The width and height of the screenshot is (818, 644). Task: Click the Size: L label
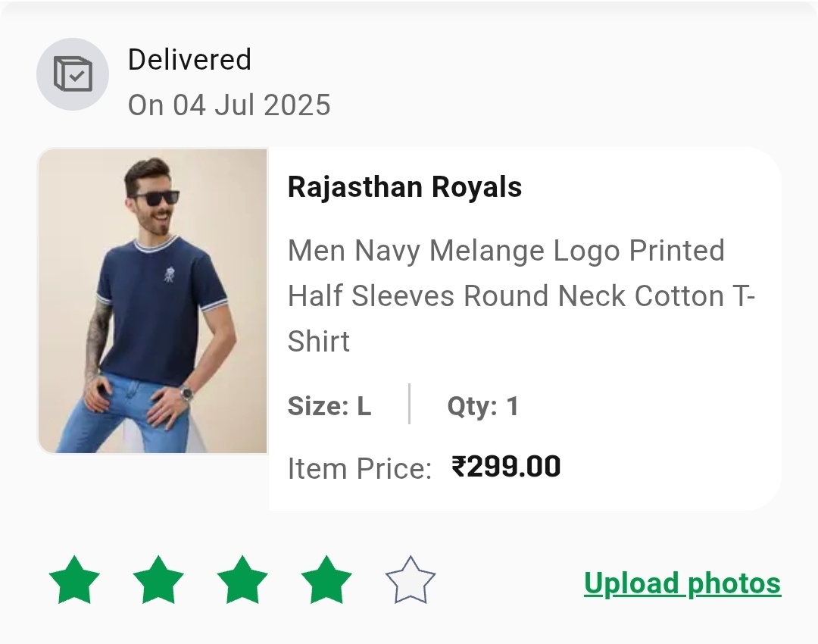coord(329,406)
